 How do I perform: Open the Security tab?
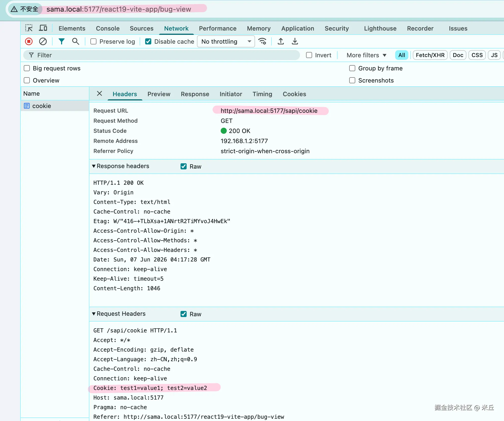(337, 29)
